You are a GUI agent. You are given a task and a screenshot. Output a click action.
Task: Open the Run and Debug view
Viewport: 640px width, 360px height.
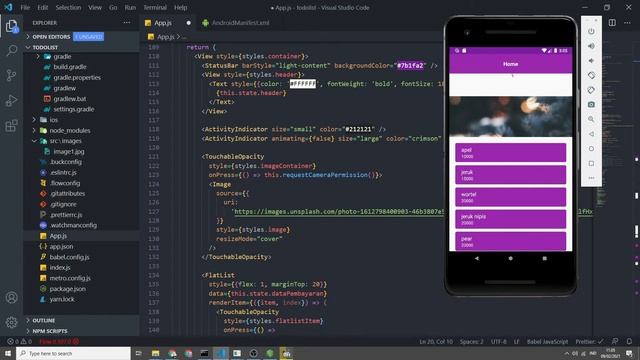click(x=11, y=100)
